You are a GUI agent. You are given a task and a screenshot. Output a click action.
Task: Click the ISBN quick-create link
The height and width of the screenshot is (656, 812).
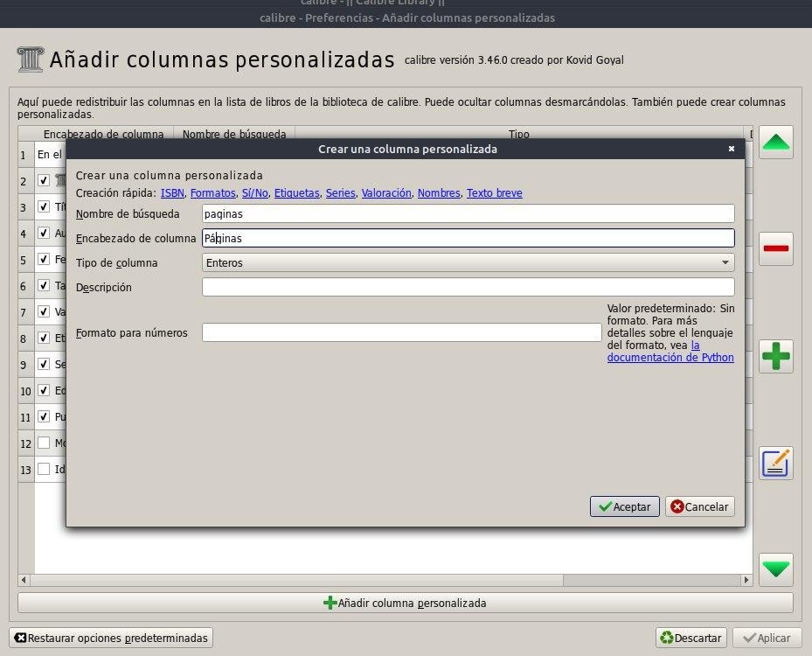172,192
